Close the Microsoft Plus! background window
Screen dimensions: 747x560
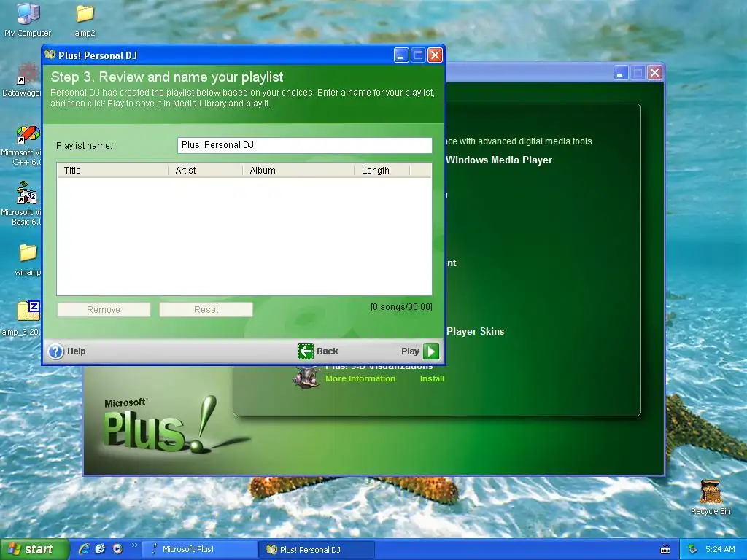(x=655, y=73)
